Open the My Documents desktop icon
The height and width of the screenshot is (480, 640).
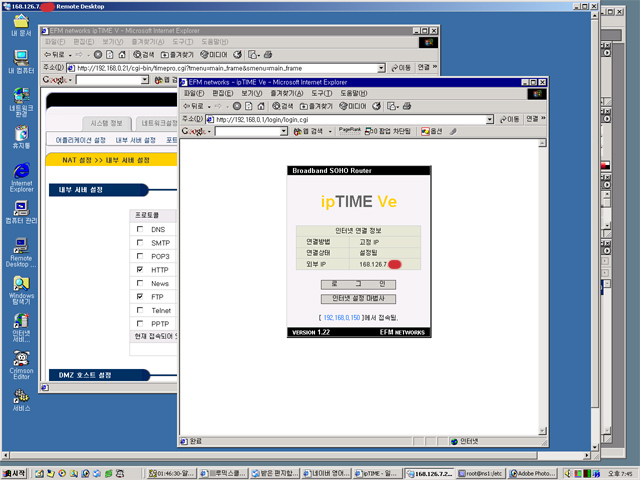[x=21, y=25]
